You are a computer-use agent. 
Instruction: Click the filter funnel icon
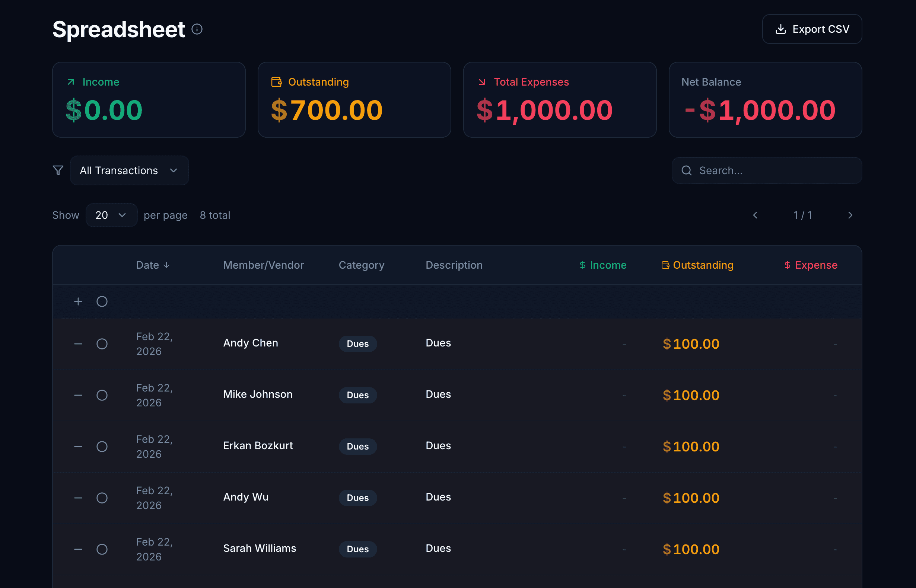58,170
